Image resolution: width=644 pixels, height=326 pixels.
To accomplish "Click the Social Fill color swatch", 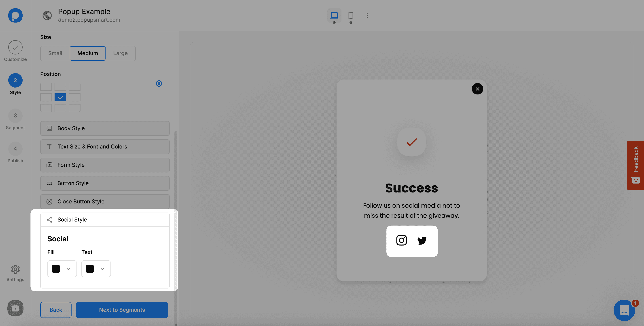I will (56, 269).
